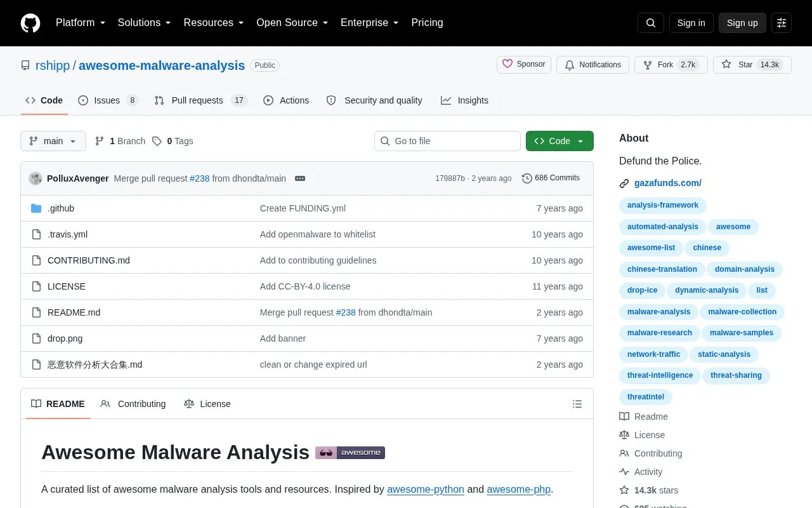Click the Pricing header link
This screenshot has width=812, height=508.
point(427,23)
